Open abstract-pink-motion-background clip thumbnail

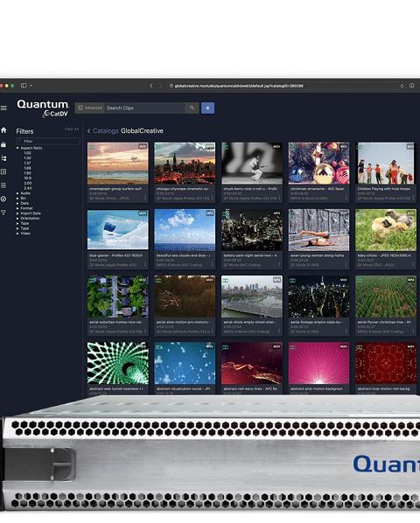coord(318,363)
